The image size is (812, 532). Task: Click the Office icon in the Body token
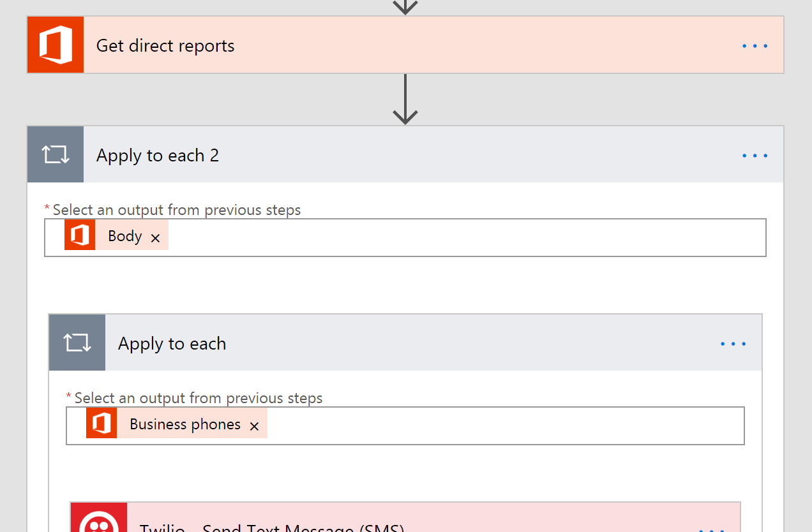pyautogui.click(x=80, y=235)
